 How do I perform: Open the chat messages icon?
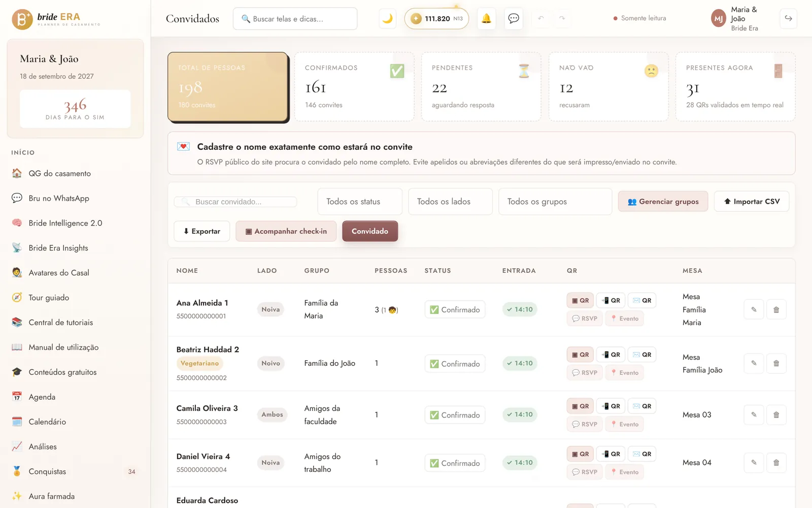[514, 18]
